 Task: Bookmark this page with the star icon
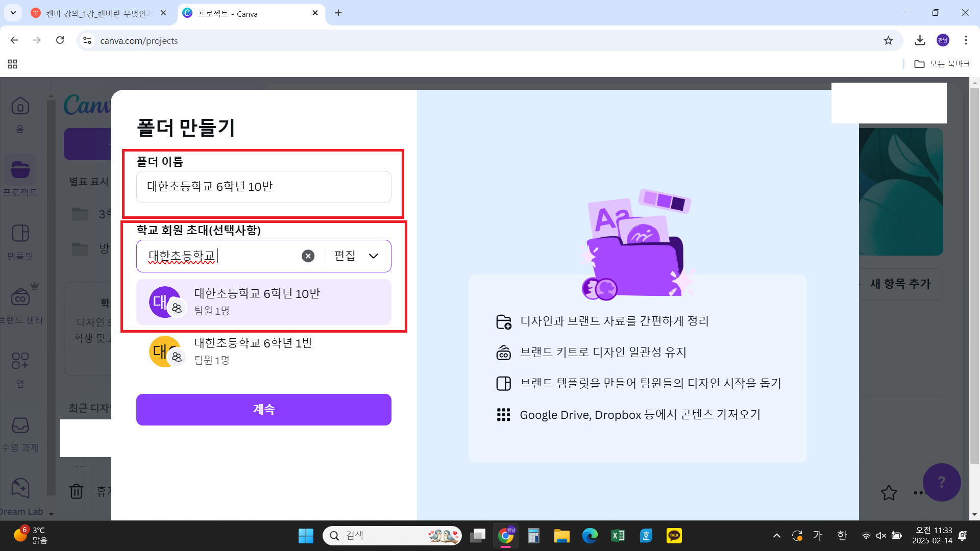pyautogui.click(x=888, y=40)
